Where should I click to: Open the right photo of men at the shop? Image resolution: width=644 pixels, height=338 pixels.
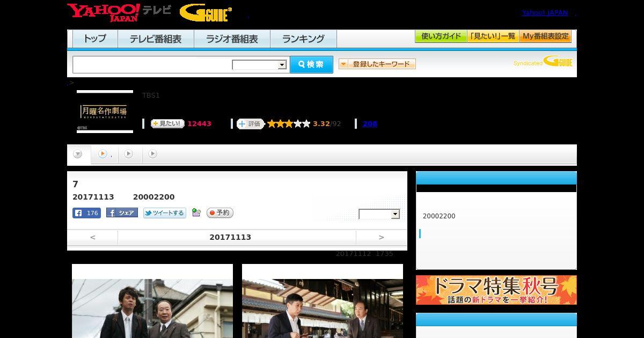(x=323, y=301)
